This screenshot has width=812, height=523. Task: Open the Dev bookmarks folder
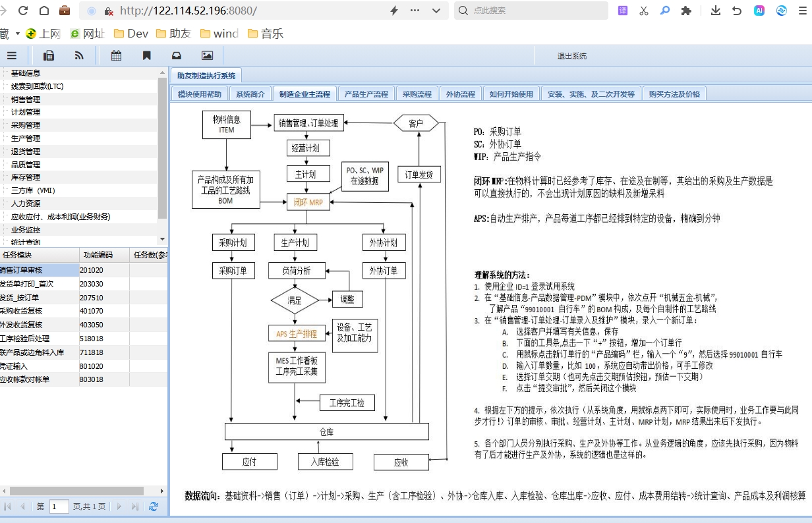130,34
